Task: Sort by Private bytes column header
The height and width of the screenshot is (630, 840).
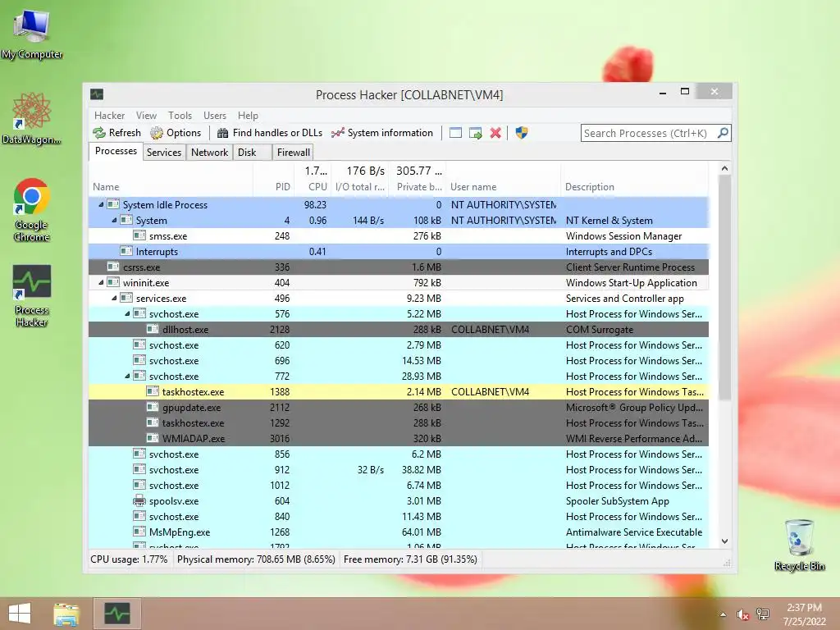Action: tap(417, 180)
